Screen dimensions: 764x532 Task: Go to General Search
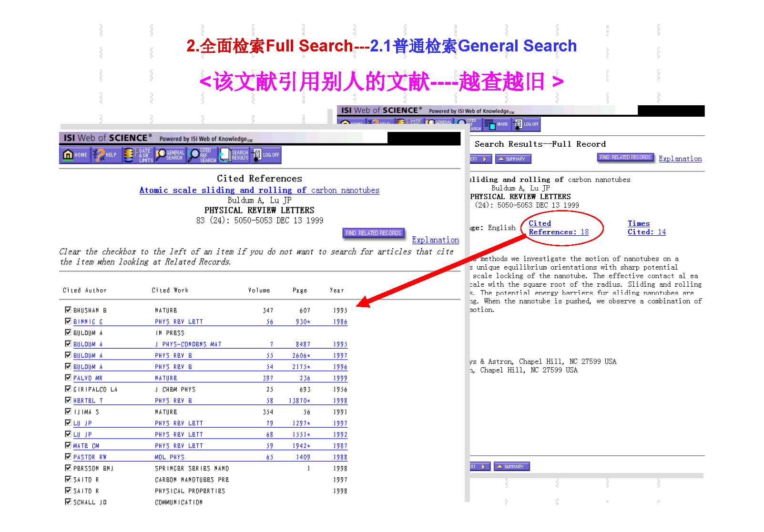pos(170,155)
